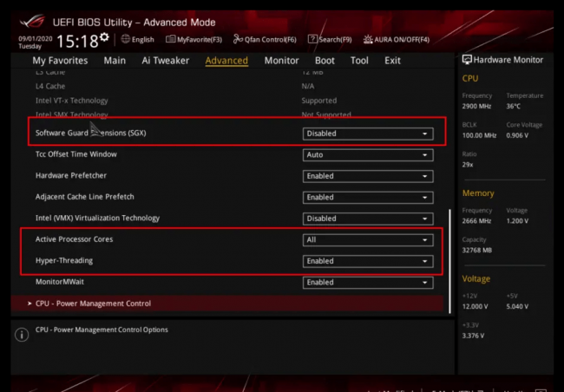This screenshot has width=564, height=392.
Task: Click the Tcc Offset Time Window label
Action: 75,154
